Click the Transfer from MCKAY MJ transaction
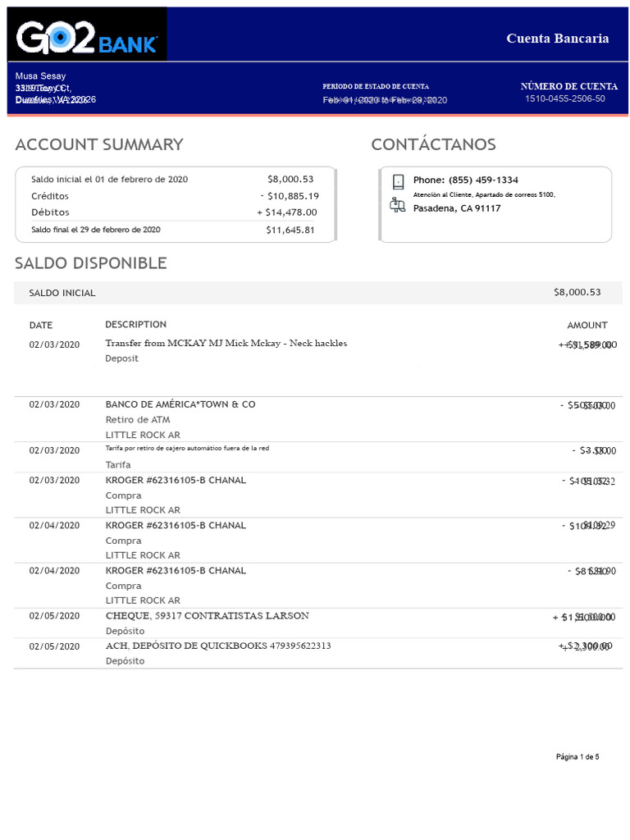630x840 pixels. pyautogui.click(x=226, y=344)
